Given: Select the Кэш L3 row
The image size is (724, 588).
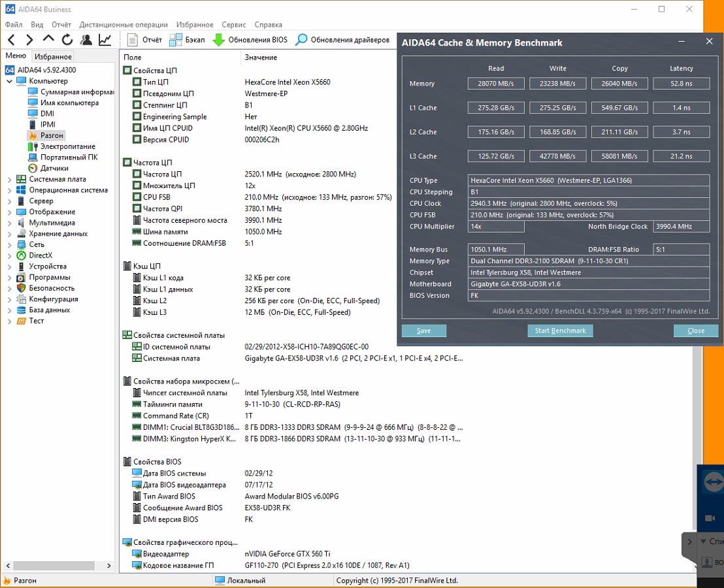Looking at the screenshot, I should tap(259, 312).
